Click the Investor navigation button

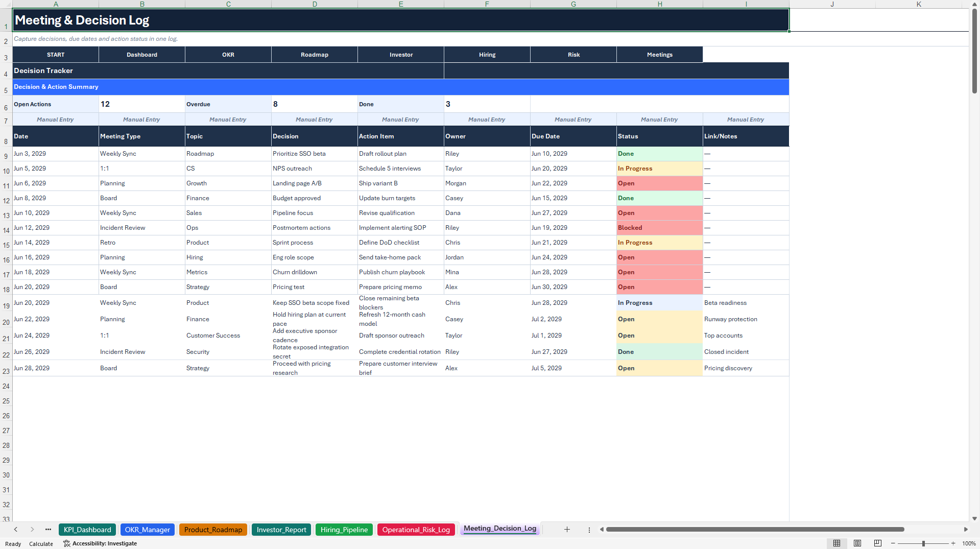click(401, 55)
